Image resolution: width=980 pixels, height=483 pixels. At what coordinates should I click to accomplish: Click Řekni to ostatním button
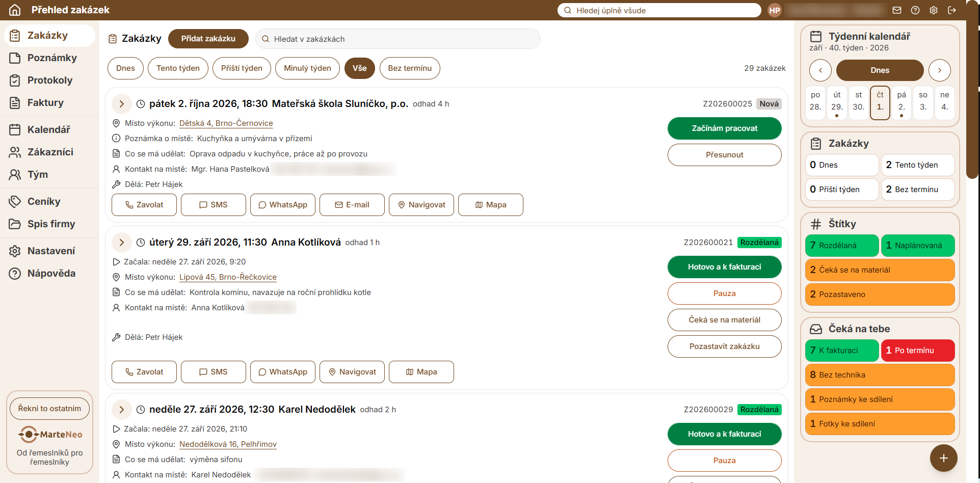(49, 409)
